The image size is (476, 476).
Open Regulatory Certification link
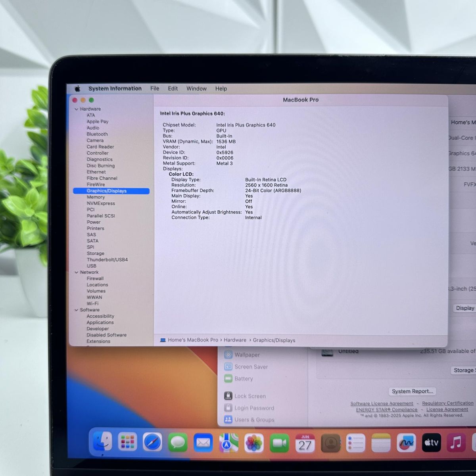pos(448,403)
